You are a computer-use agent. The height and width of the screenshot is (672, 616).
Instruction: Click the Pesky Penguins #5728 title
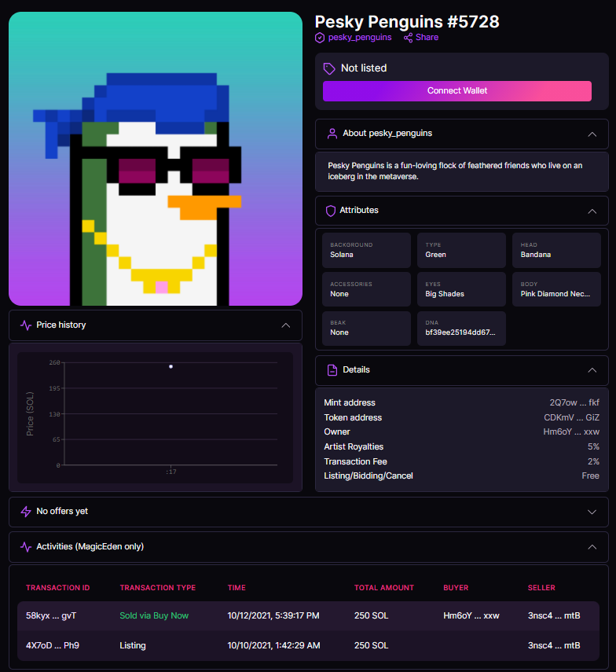[407, 22]
